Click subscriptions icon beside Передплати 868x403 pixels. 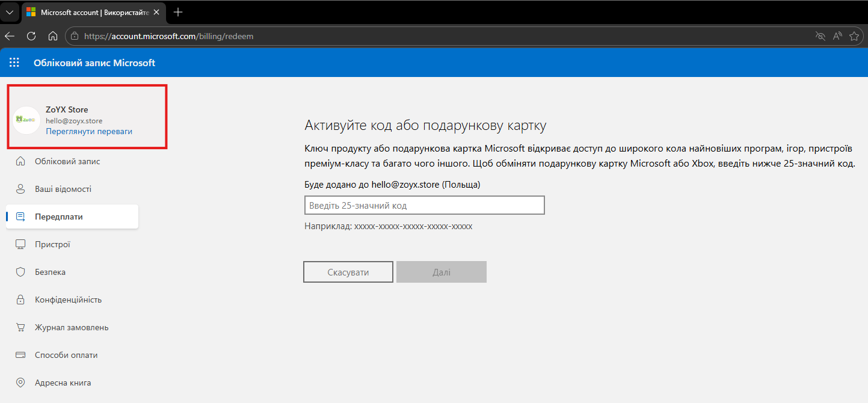20,217
